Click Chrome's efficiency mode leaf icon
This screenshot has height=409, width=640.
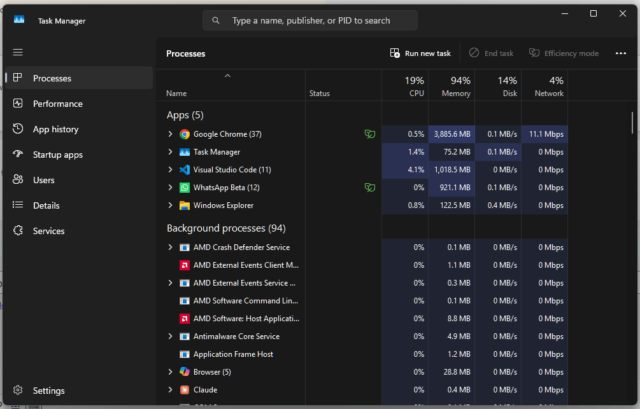pyautogui.click(x=369, y=134)
